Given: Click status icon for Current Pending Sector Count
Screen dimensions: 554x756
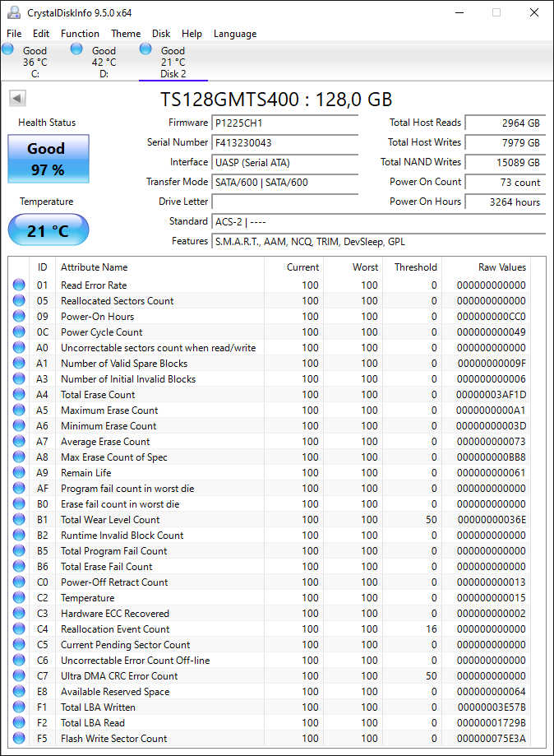Looking at the screenshot, I should pyautogui.click(x=19, y=645).
